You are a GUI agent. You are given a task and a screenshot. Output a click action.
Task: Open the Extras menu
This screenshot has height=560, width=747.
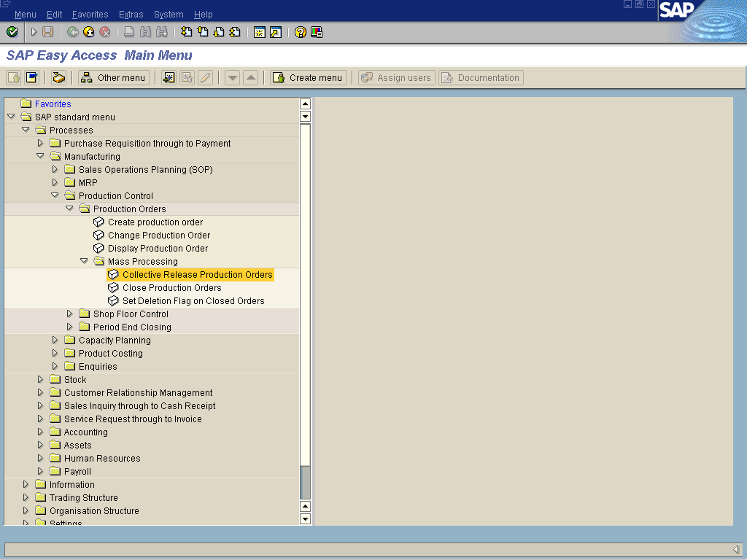tap(131, 15)
